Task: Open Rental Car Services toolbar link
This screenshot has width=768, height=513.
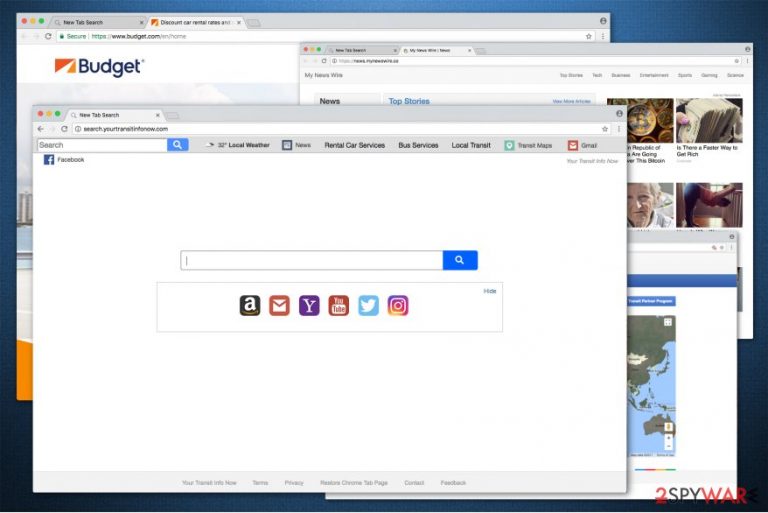Action: click(x=355, y=145)
